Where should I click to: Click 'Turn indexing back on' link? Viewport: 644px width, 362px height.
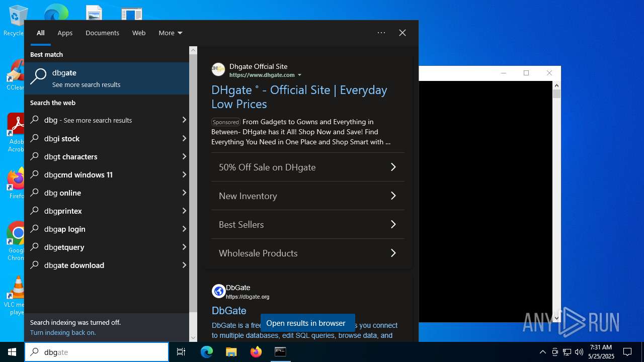coord(63,332)
